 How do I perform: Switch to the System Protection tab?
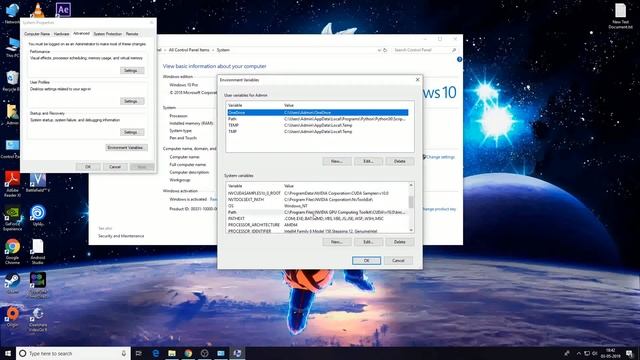pos(108,34)
